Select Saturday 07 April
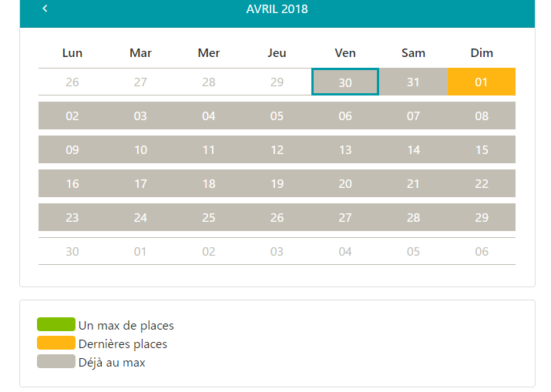The height and width of the screenshot is (392, 551). point(413,116)
